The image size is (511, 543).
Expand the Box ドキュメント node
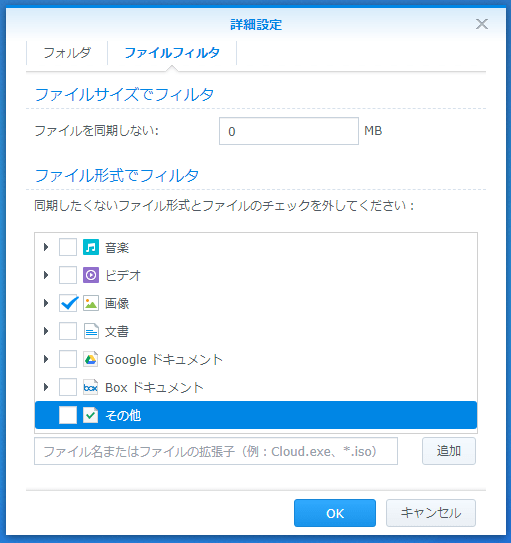[x=46, y=388]
